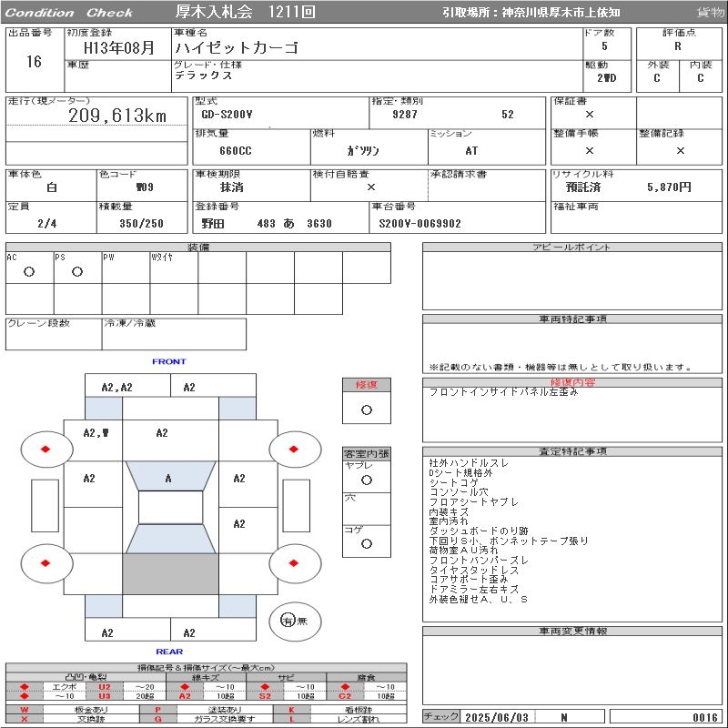Click the red W symbol beside 板金あり

click(25, 709)
